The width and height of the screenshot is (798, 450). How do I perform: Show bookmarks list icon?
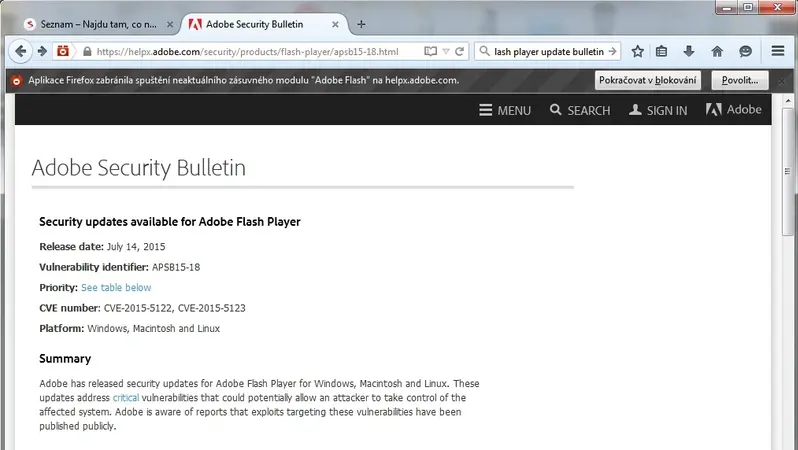pyautogui.click(x=662, y=51)
